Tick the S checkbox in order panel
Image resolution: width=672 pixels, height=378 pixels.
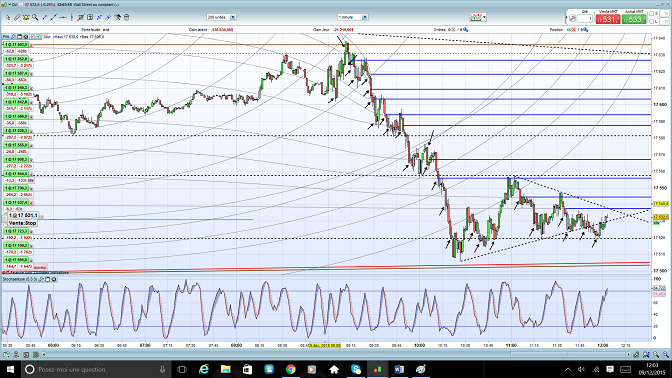(x=652, y=14)
